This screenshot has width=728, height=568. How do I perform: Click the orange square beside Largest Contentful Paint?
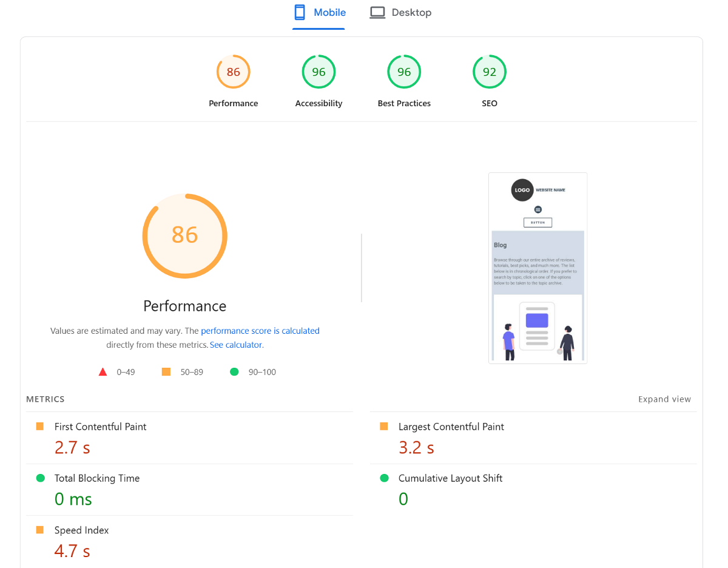click(383, 426)
